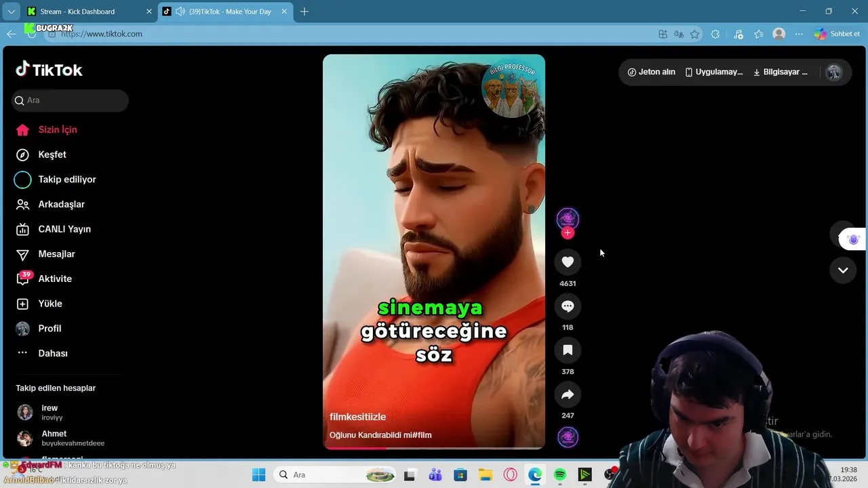Open Keşfet explore page

point(52,155)
